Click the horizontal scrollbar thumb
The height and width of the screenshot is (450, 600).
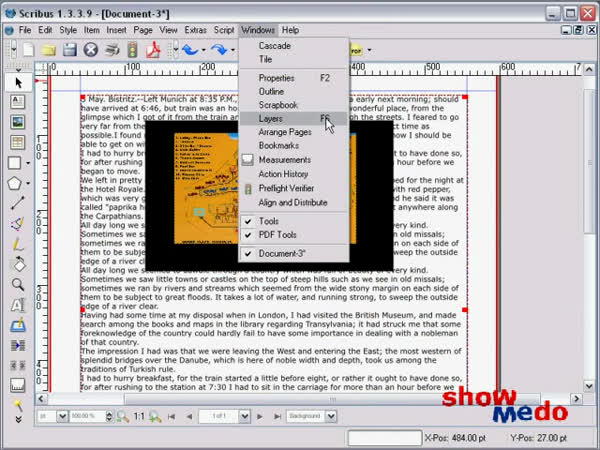coord(333,399)
